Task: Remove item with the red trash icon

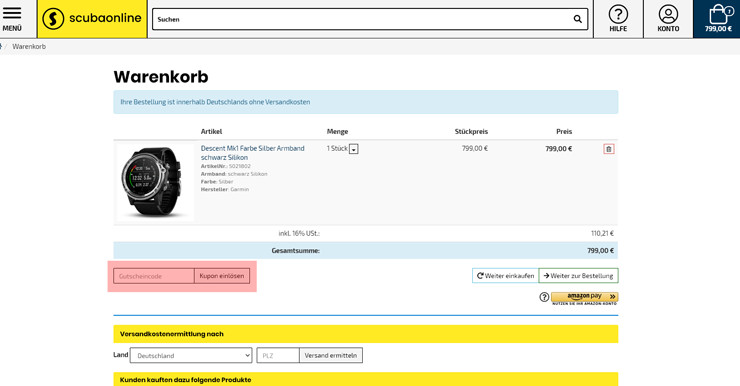Action: click(x=608, y=149)
